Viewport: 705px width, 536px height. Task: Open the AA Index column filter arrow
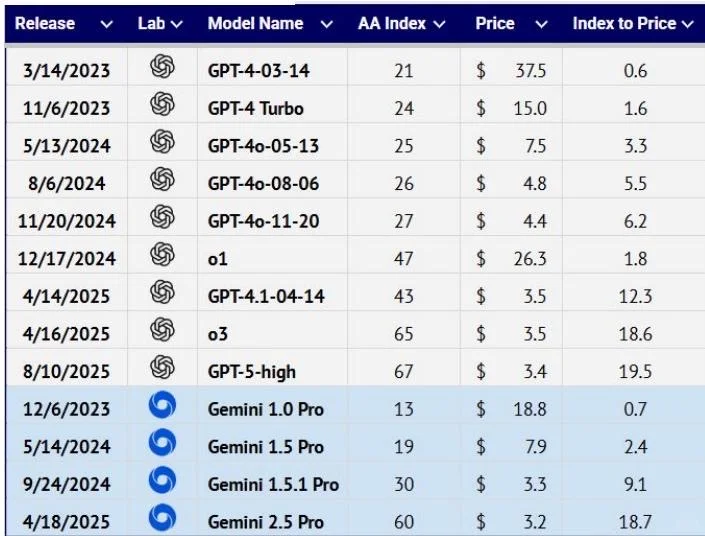(439, 24)
